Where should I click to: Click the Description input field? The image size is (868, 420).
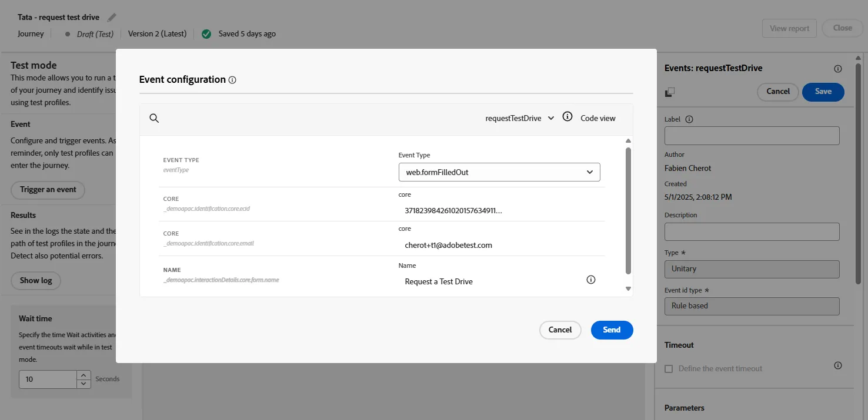coord(752,231)
